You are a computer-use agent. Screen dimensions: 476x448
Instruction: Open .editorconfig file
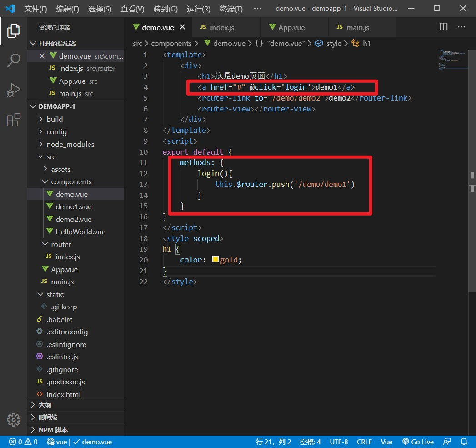(76, 332)
